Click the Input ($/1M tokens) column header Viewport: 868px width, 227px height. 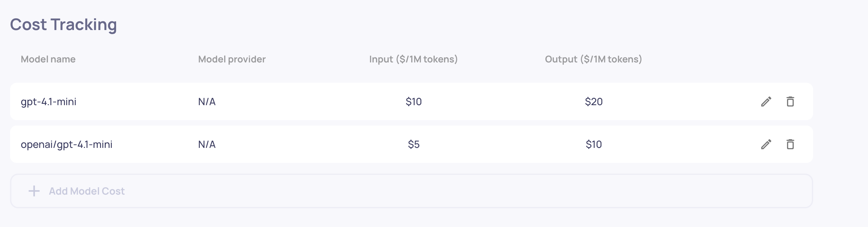click(x=414, y=59)
